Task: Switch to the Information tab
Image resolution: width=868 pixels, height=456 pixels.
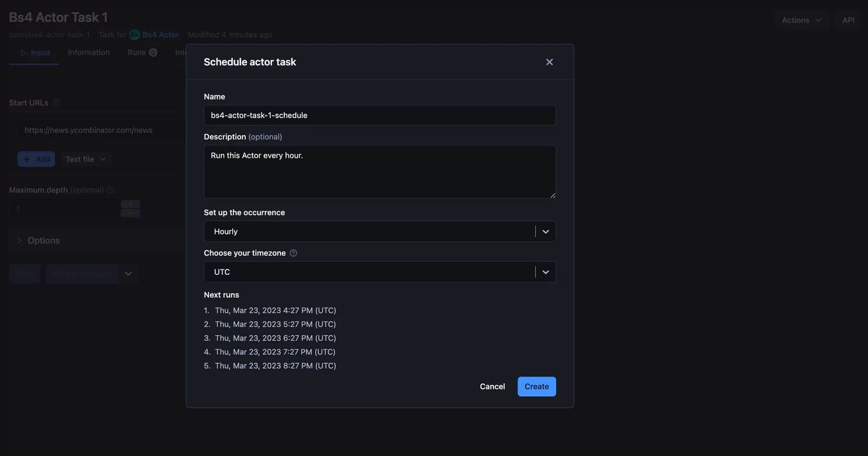Action: (88, 53)
